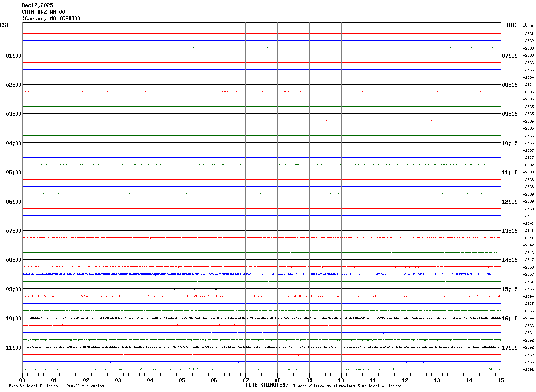Select the 04:00 CST row label
The height and width of the screenshot is (392, 536).
coord(13,143)
